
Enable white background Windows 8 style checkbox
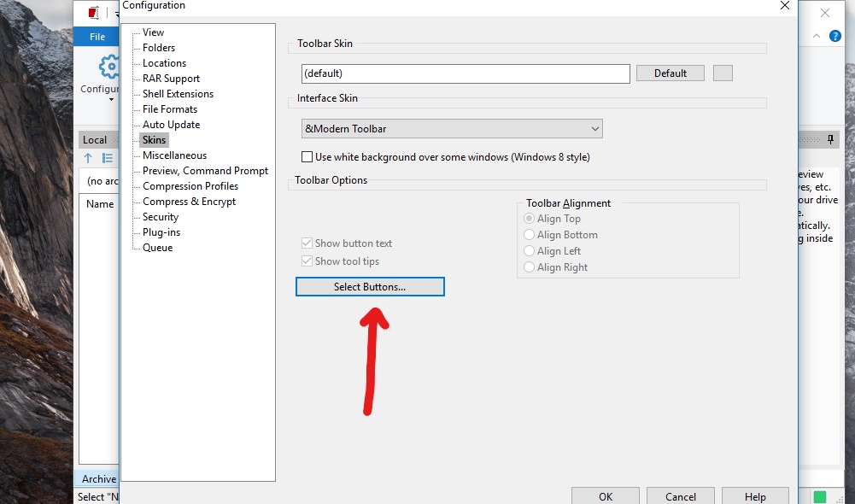(307, 157)
